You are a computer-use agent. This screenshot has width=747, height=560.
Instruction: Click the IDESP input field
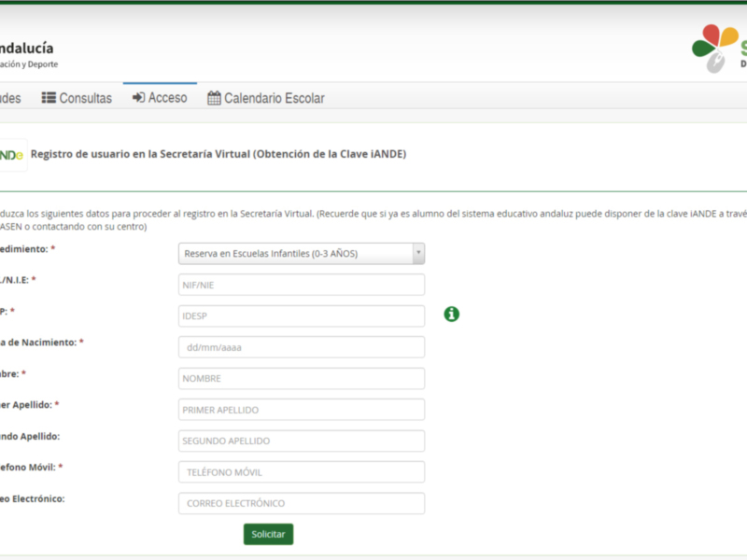(x=301, y=315)
